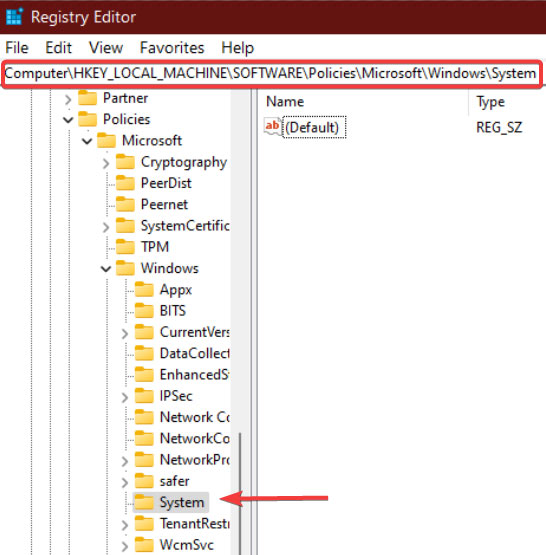Select the PeerDist key label
546x555 pixels.
pyautogui.click(x=166, y=183)
